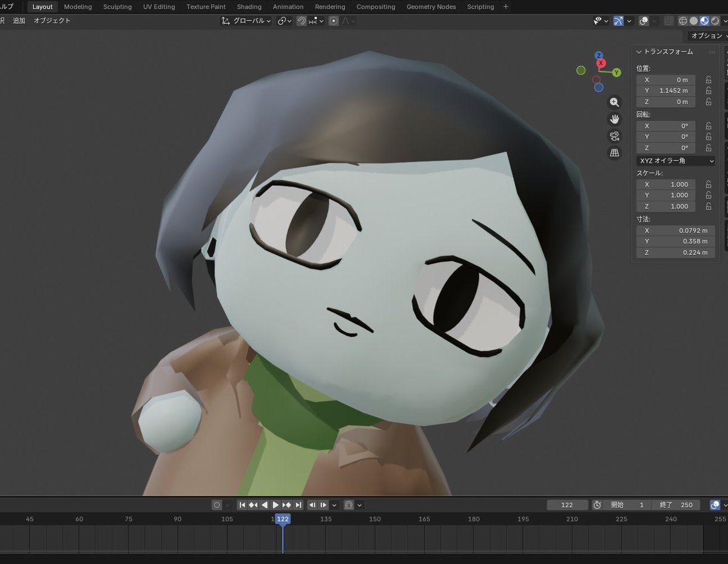Click the 終了 end frame field
This screenshot has width=728, height=564.
[x=676, y=505]
